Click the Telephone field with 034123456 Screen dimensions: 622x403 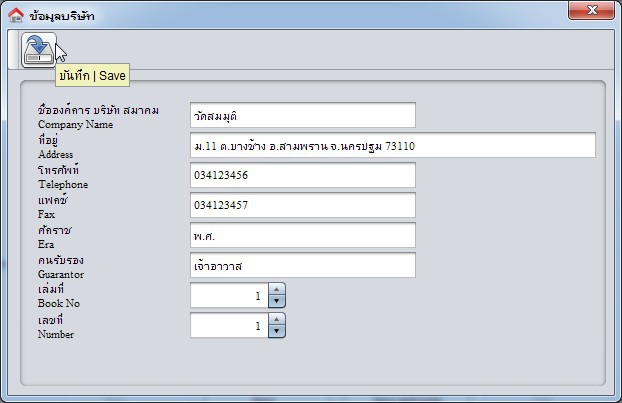tap(303, 175)
